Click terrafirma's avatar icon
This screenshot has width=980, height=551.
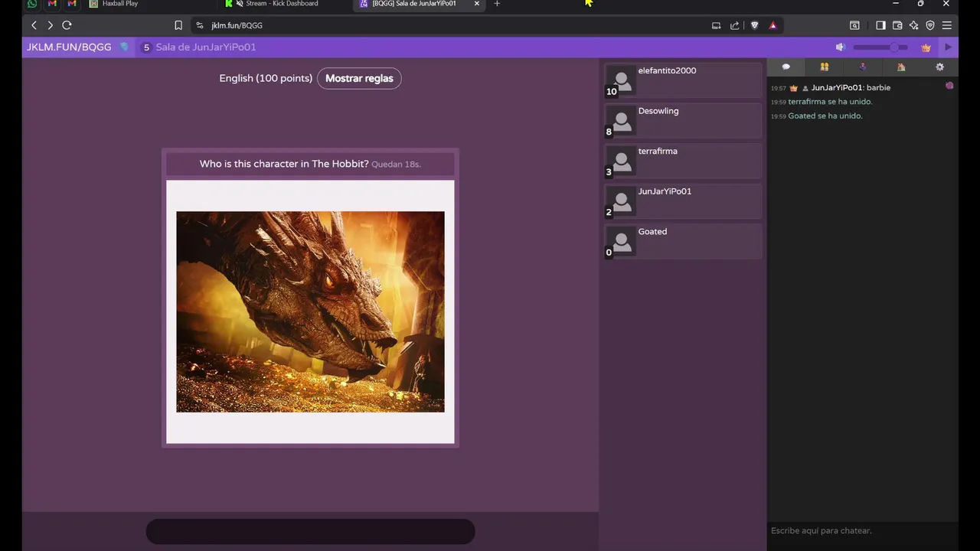pyautogui.click(x=622, y=161)
